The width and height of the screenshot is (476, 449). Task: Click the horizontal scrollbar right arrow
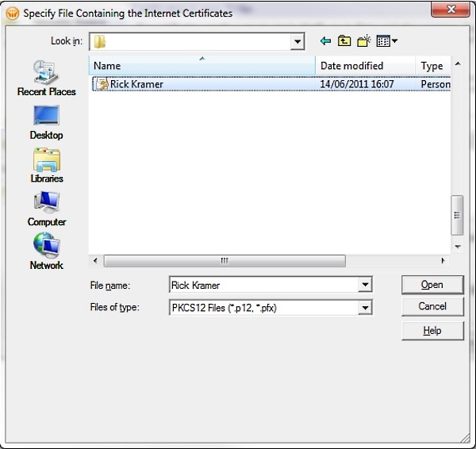click(443, 261)
